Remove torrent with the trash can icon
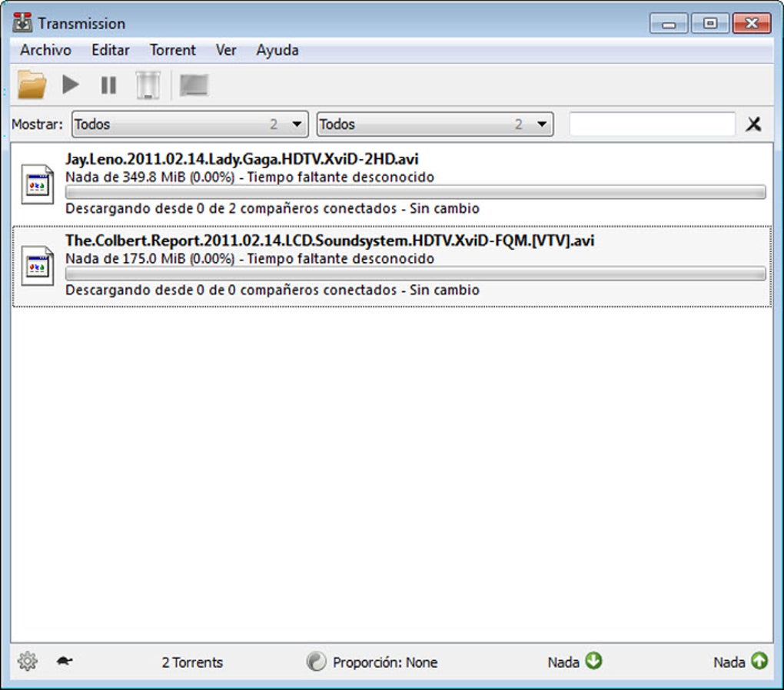The image size is (784, 690). (x=148, y=85)
